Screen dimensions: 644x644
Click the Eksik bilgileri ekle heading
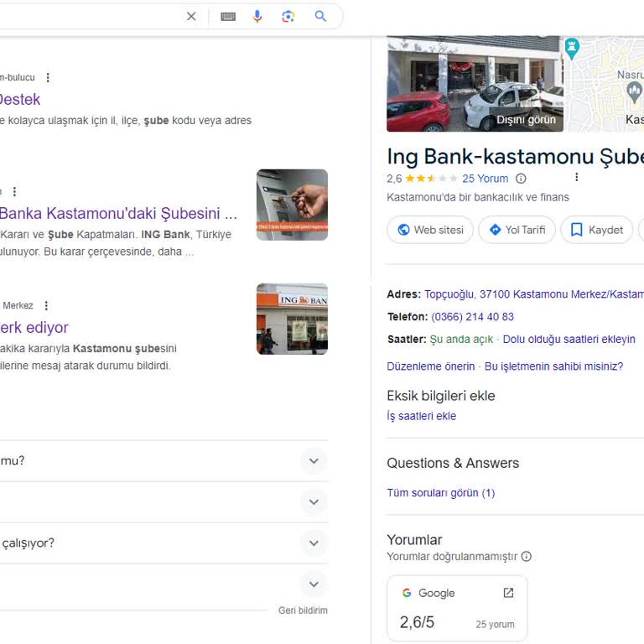441,396
